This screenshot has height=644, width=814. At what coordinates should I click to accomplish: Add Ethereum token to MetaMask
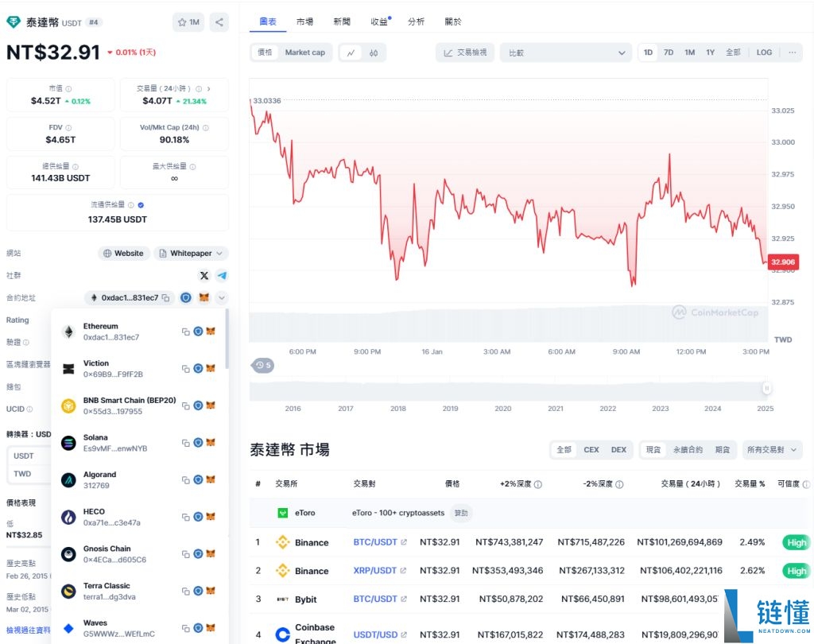coord(210,332)
